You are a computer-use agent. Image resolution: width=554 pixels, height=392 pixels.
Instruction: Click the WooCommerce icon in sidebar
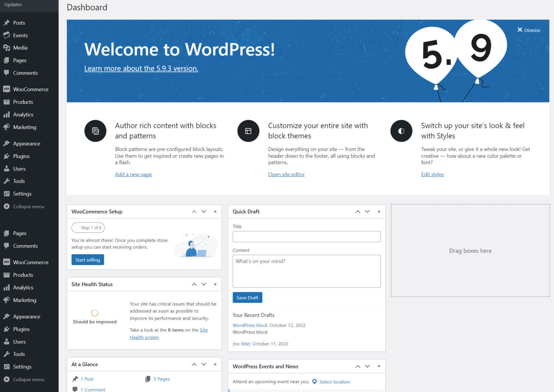[x=7, y=89]
